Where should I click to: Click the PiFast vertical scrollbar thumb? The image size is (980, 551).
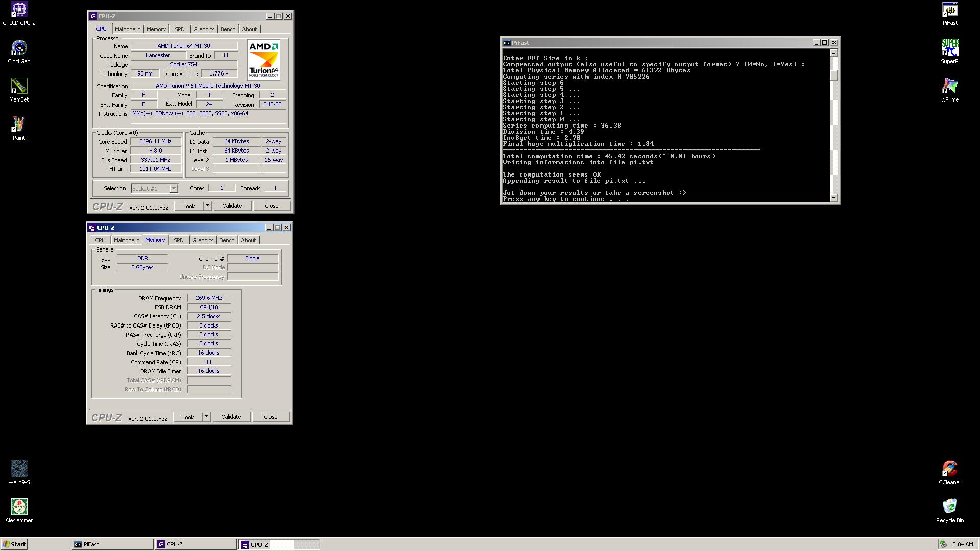coord(834,74)
